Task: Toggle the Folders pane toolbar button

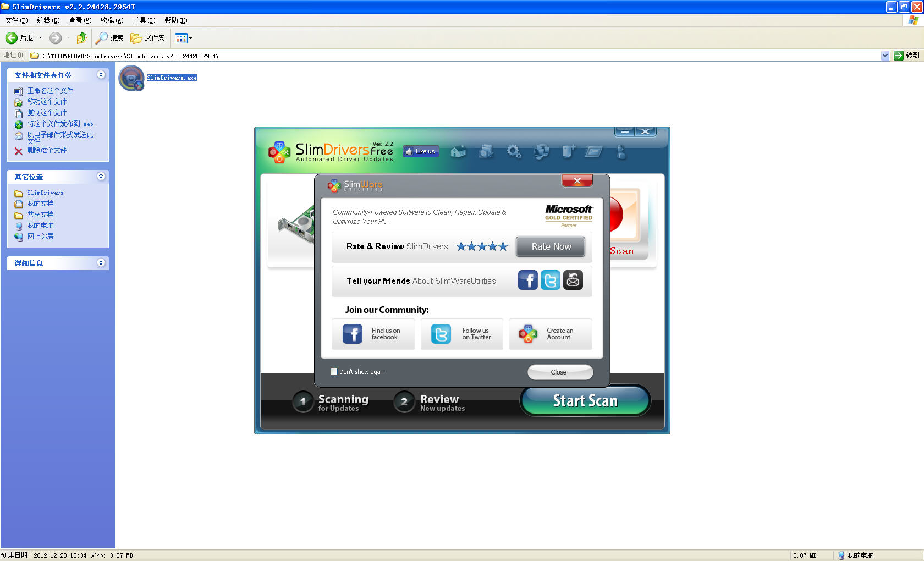Action: (147, 38)
